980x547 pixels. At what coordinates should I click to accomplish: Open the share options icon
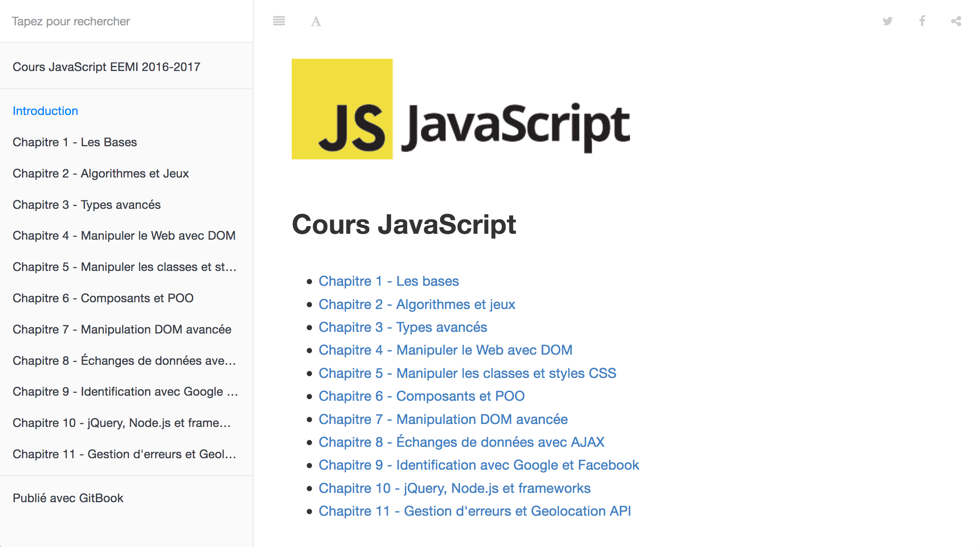pyautogui.click(x=956, y=21)
